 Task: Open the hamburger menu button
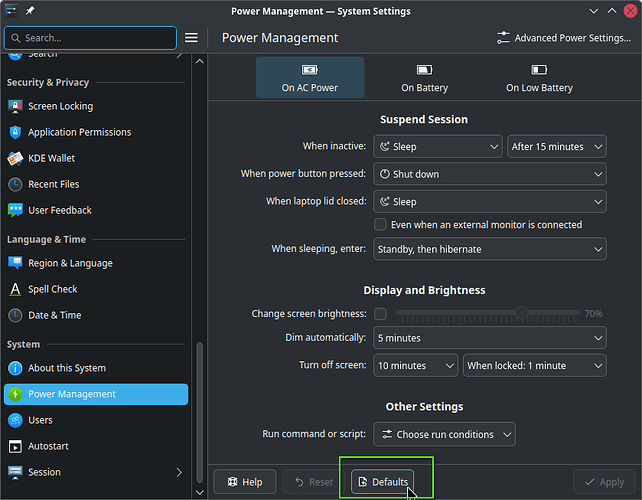point(191,38)
